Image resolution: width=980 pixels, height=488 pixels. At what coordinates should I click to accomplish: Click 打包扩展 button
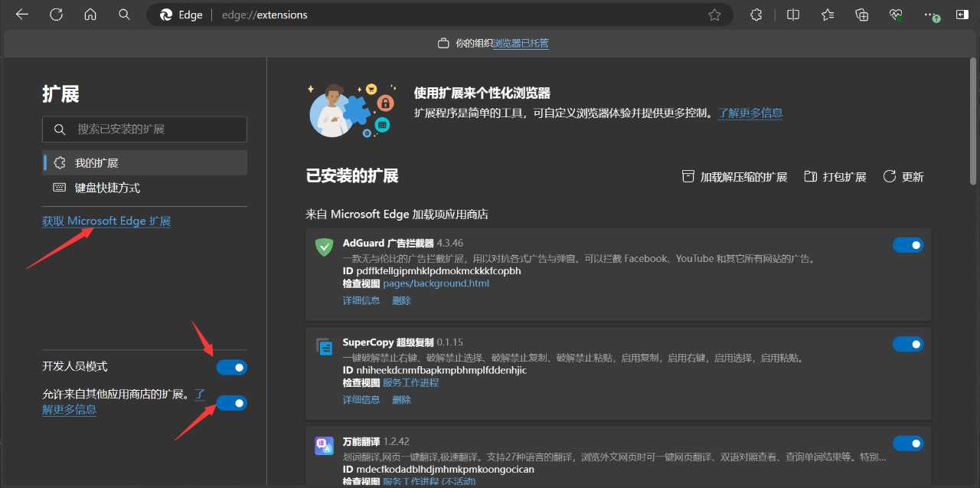point(835,177)
